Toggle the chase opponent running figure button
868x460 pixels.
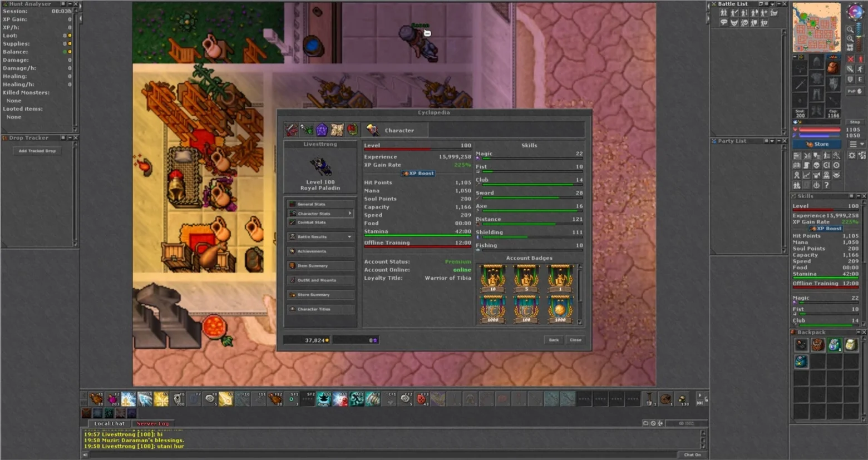860,69
